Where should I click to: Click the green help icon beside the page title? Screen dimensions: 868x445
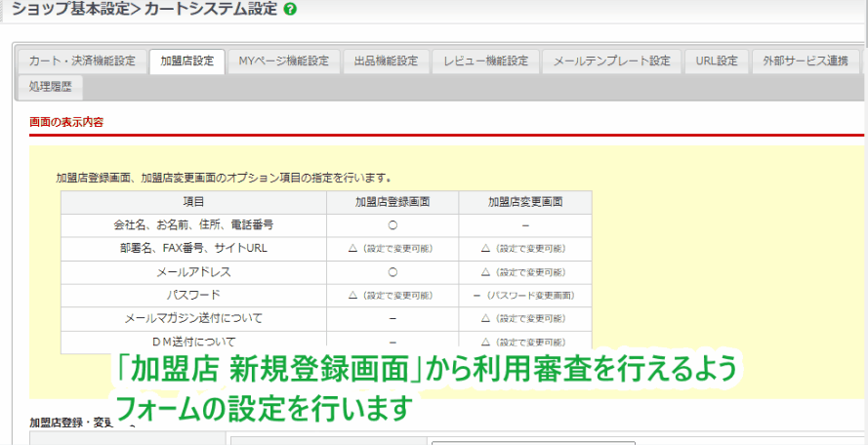290,9
